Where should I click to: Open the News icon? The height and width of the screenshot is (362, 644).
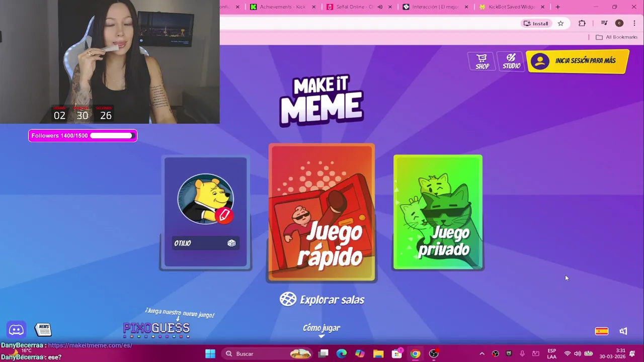pos(43,330)
